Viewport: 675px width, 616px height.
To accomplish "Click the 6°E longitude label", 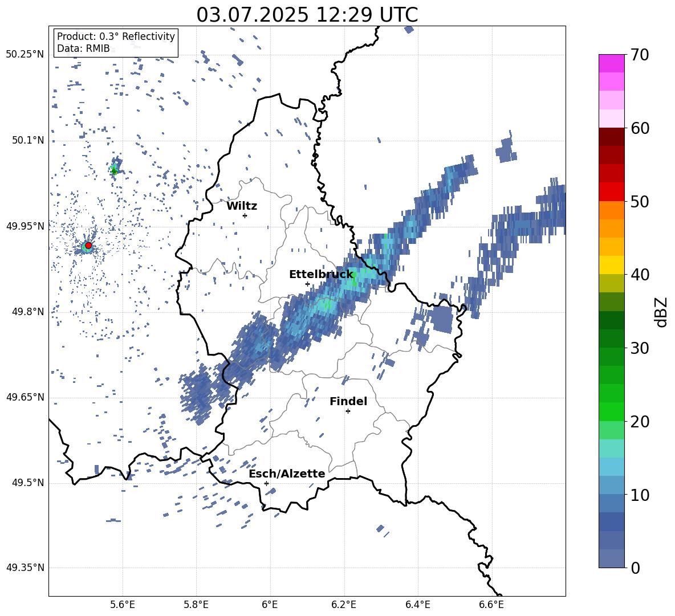I will pyautogui.click(x=270, y=605).
